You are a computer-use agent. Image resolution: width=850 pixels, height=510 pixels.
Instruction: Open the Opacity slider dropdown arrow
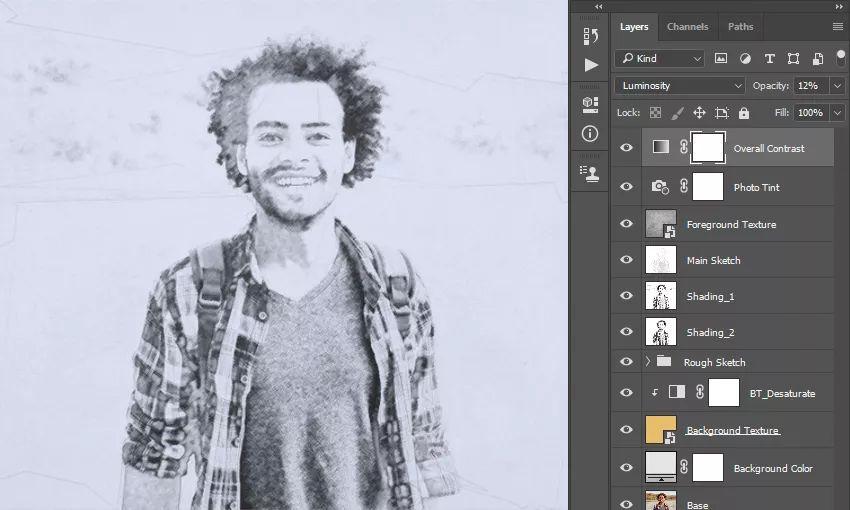[x=838, y=86]
